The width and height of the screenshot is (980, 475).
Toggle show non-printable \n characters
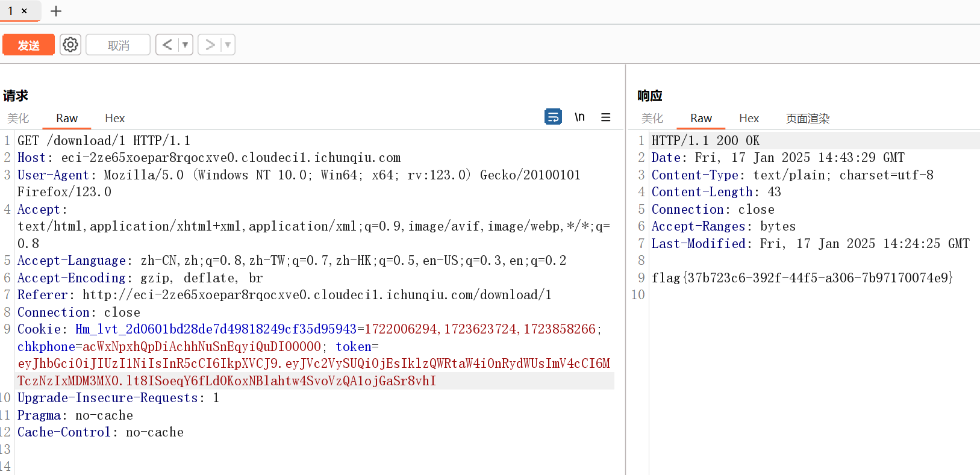point(579,117)
